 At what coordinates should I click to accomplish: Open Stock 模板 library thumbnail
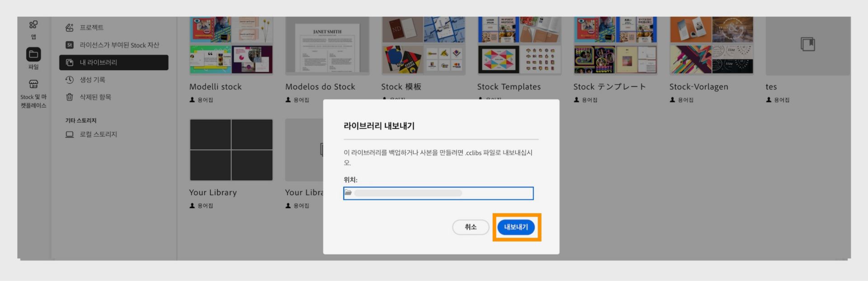click(423, 45)
